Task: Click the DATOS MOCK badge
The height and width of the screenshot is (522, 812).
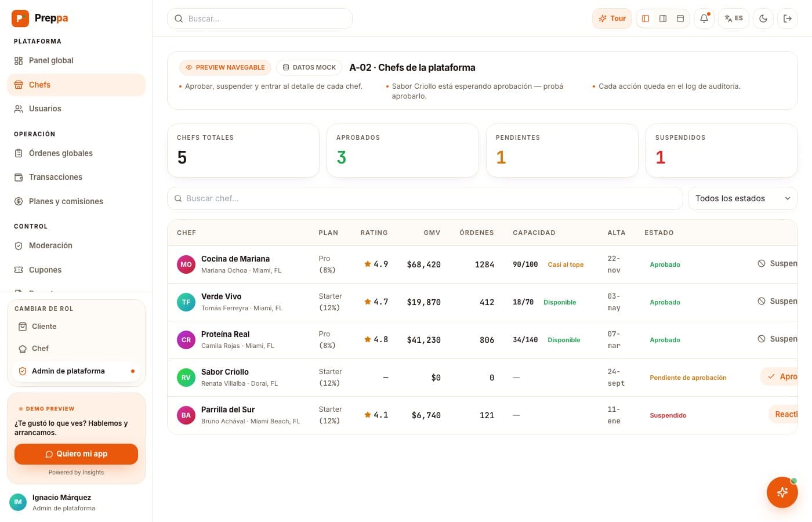Action: [309, 67]
